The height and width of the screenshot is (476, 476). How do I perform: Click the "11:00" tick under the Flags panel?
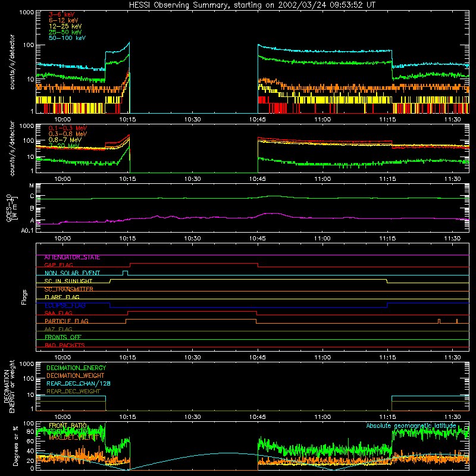coord(322,358)
